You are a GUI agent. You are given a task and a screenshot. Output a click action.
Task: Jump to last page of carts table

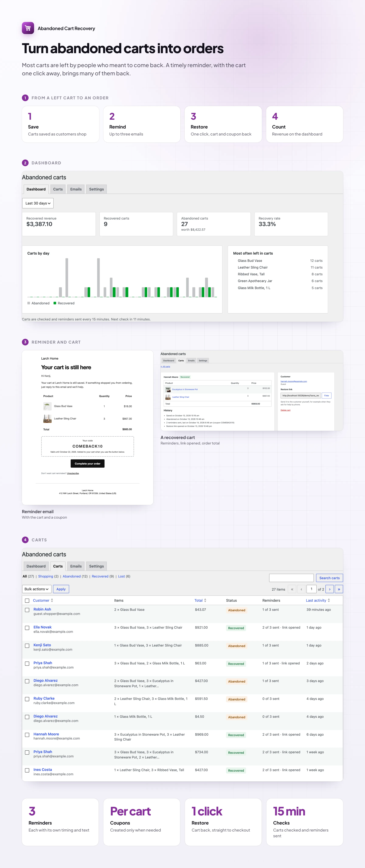coord(339,589)
